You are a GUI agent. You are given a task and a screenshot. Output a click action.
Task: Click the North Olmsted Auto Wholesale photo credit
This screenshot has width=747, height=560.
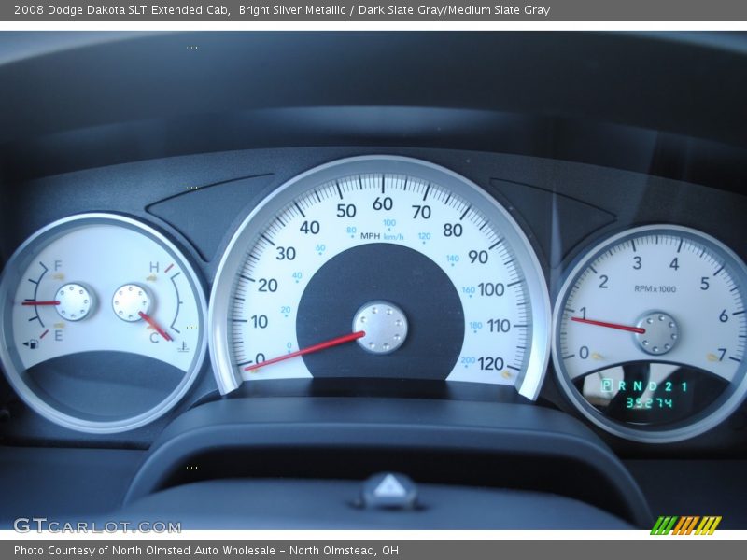click(x=206, y=551)
